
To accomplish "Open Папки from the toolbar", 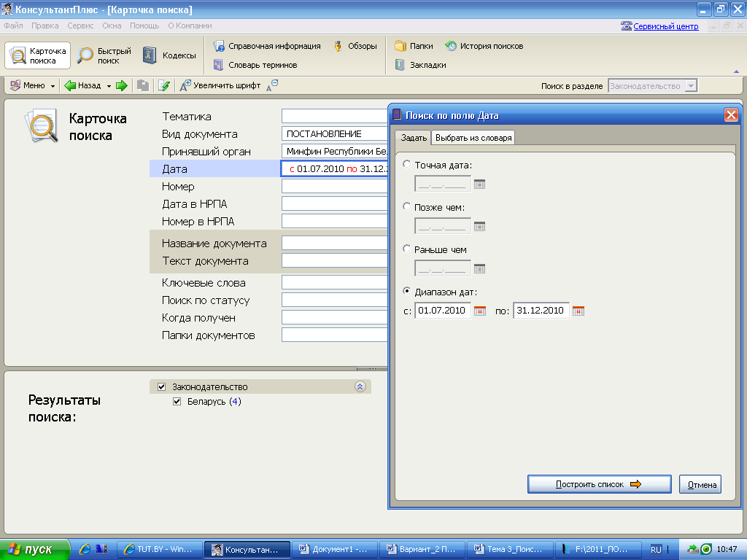I will coord(414,46).
